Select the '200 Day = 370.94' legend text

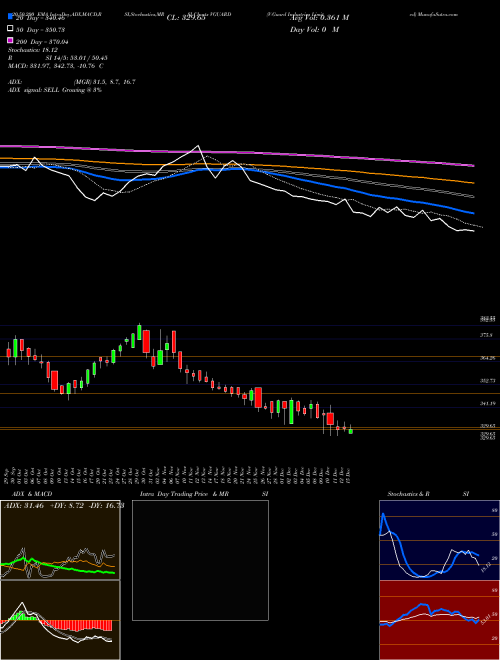[43, 42]
